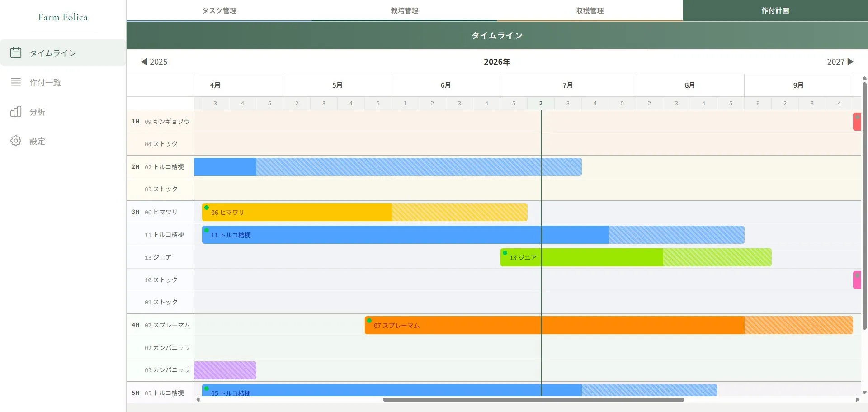
Task: Click the blue bar in 02 トルコ桔梗 row
Action: click(388, 167)
